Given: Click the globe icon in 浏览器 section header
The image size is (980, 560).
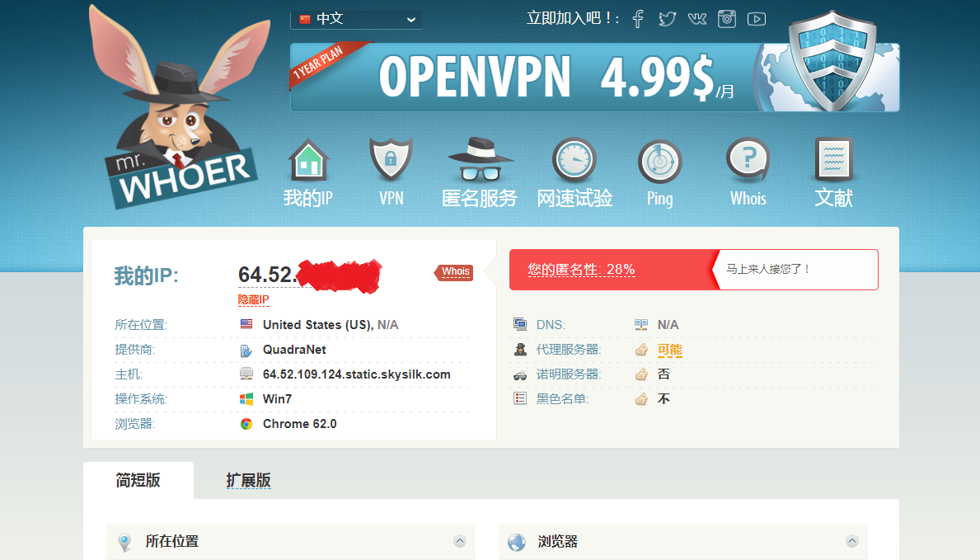Looking at the screenshot, I should click(x=517, y=542).
